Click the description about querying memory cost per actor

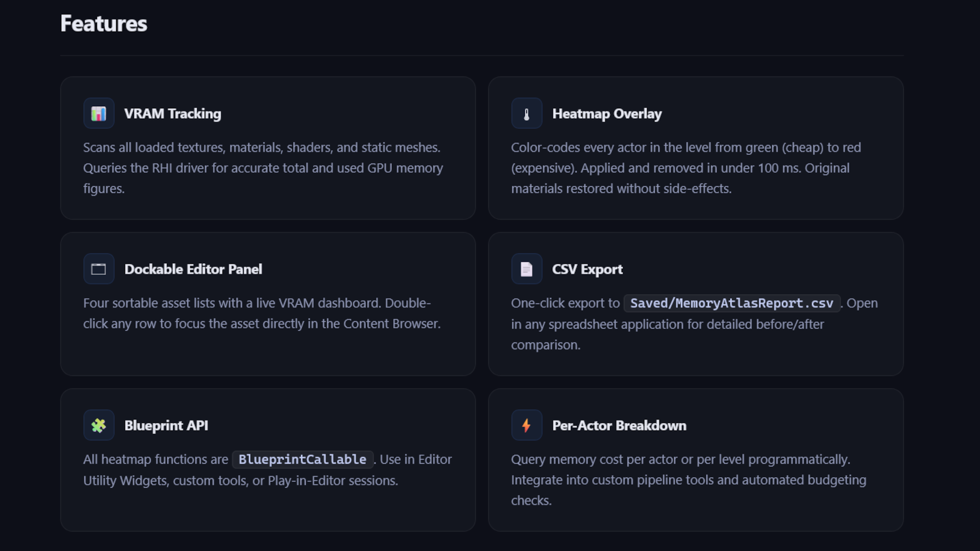tap(689, 480)
